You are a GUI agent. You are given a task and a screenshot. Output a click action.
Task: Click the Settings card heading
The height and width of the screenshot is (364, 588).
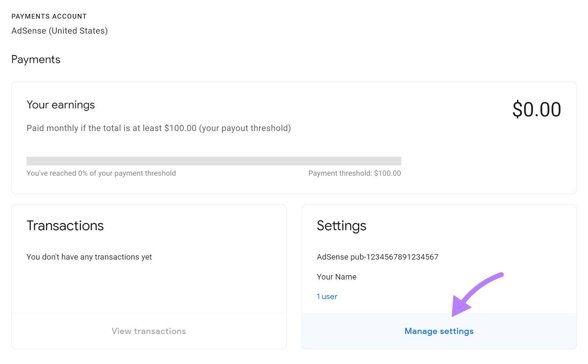[341, 226]
